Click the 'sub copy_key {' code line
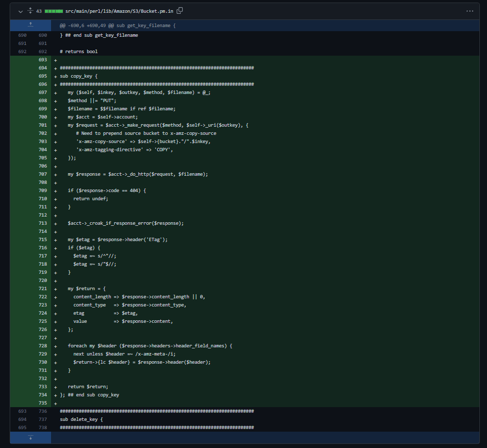The height and width of the screenshot is (448, 487). pos(78,76)
